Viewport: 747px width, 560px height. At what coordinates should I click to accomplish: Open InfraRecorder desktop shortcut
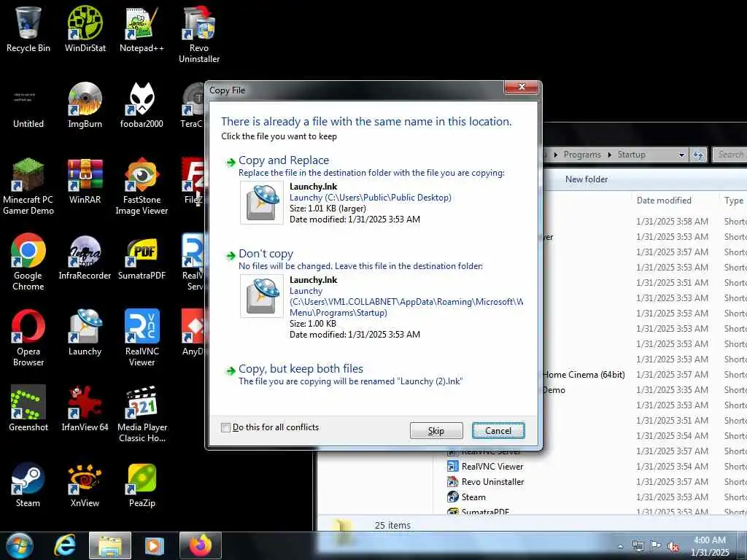pyautogui.click(x=85, y=257)
